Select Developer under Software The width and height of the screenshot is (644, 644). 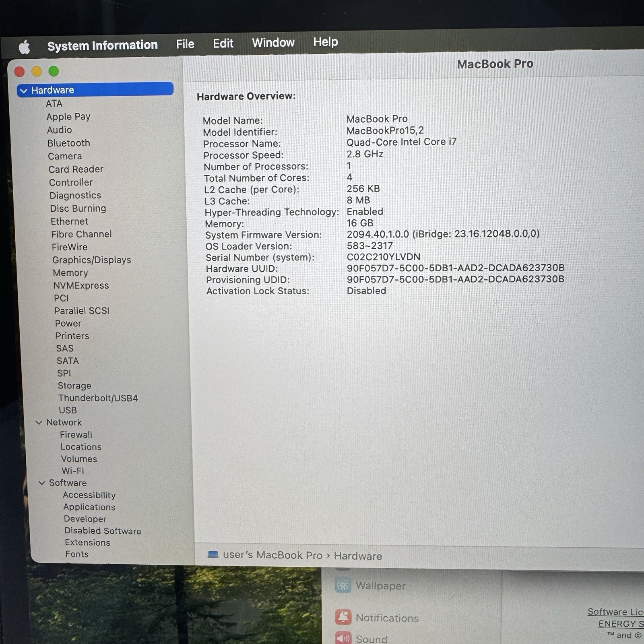[x=85, y=519]
